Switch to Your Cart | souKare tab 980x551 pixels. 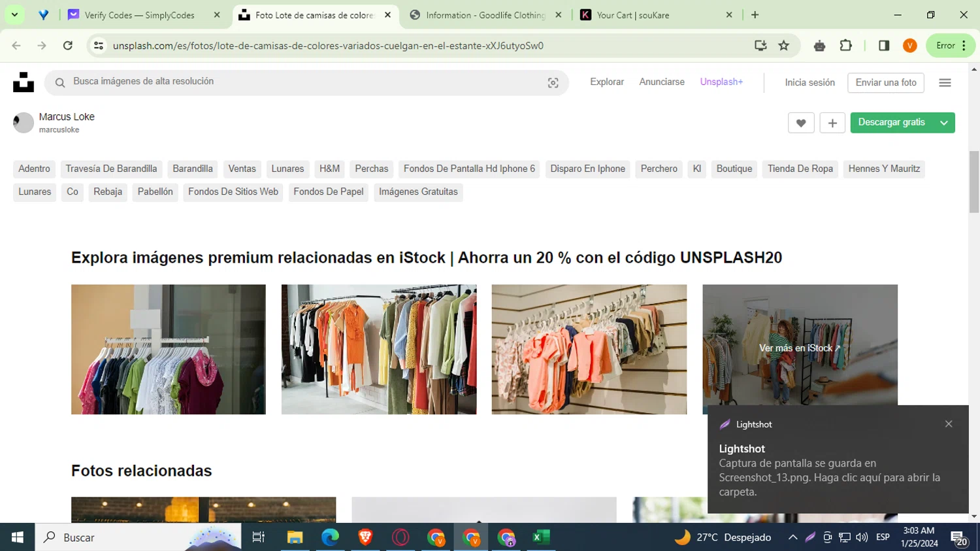[x=656, y=14]
